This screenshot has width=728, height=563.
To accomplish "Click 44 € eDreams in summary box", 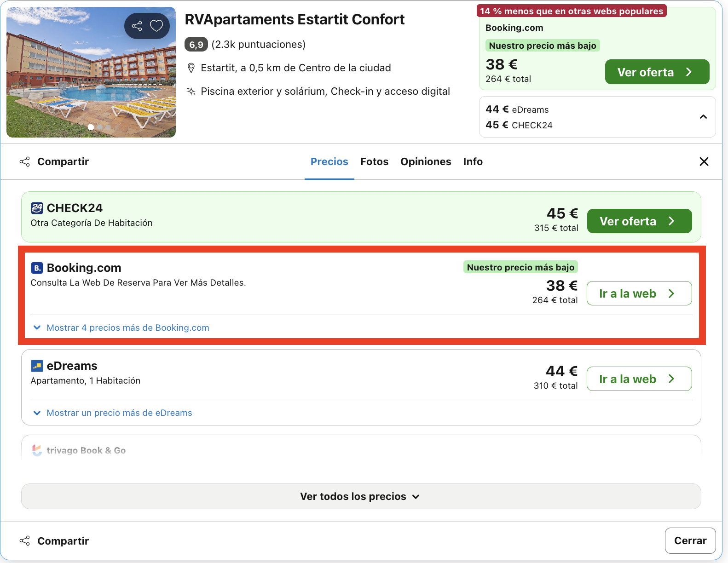I will coord(517,109).
